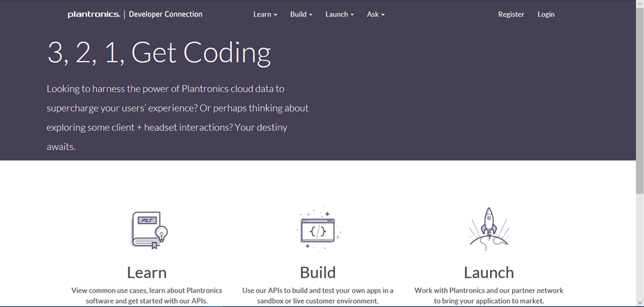
Task: Click text 'Work with Plantronics and our partner network'
Action: 489,290
